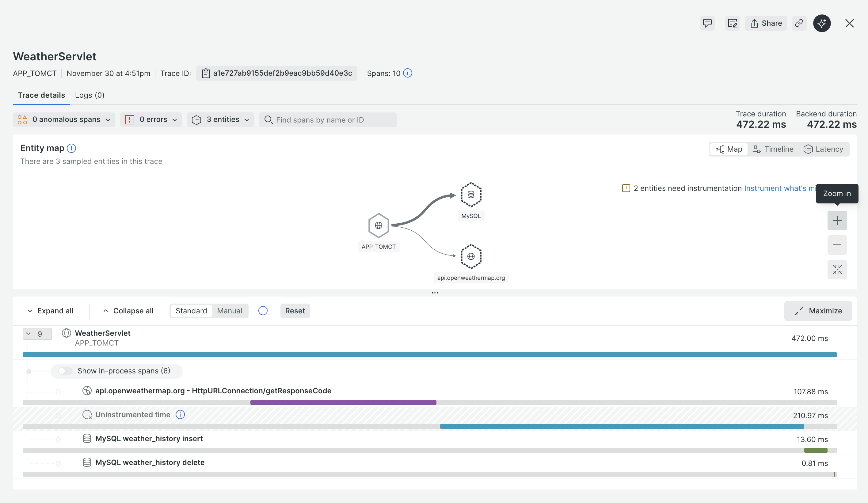Image resolution: width=868 pixels, height=503 pixels.
Task: Open the 0 errors dropdown
Action: pyautogui.click(x=151, y=120)
